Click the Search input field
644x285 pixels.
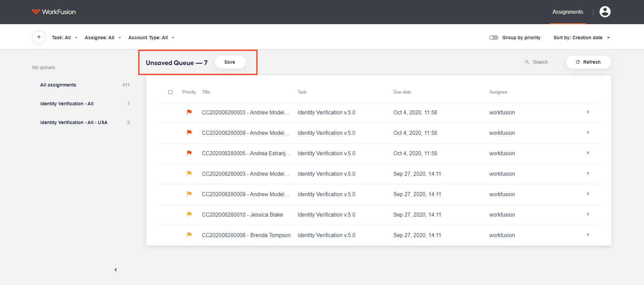pyautogui.click(x=540, y=62)
